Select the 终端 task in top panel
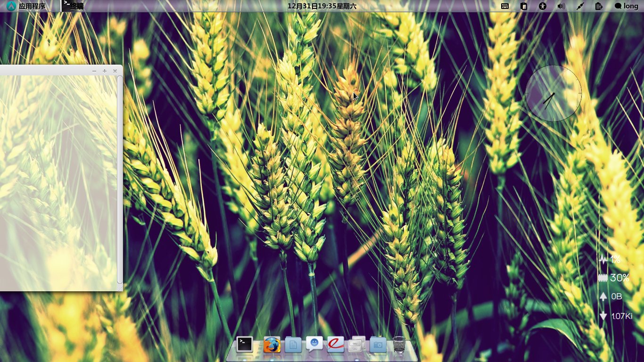This screenshot has width=644, height=362. click(74, 6)
